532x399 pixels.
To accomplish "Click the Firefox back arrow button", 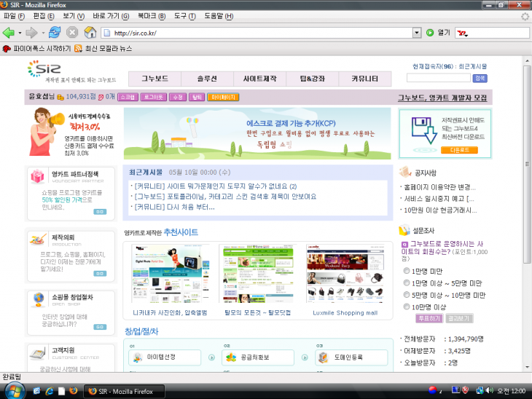I will [9, 33].
